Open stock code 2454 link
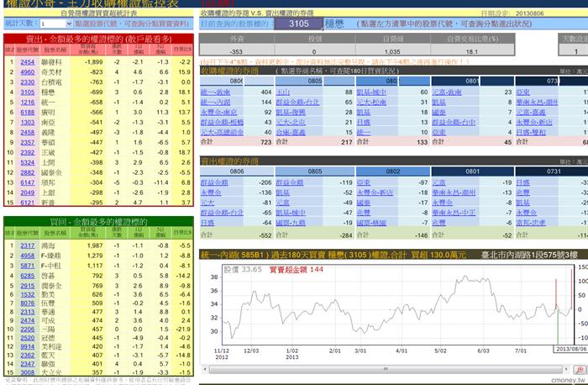This screenshot has height=385, width=588. (28, 62)
